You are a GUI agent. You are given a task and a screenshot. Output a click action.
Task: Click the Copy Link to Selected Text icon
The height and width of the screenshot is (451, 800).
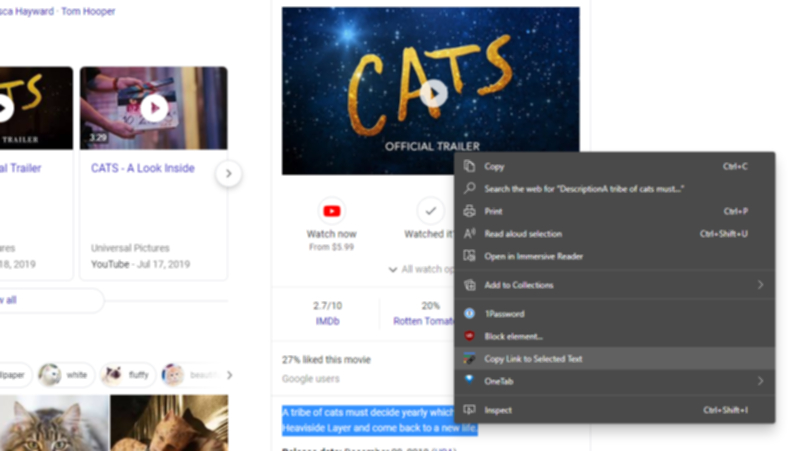click(x=469, y=359)
